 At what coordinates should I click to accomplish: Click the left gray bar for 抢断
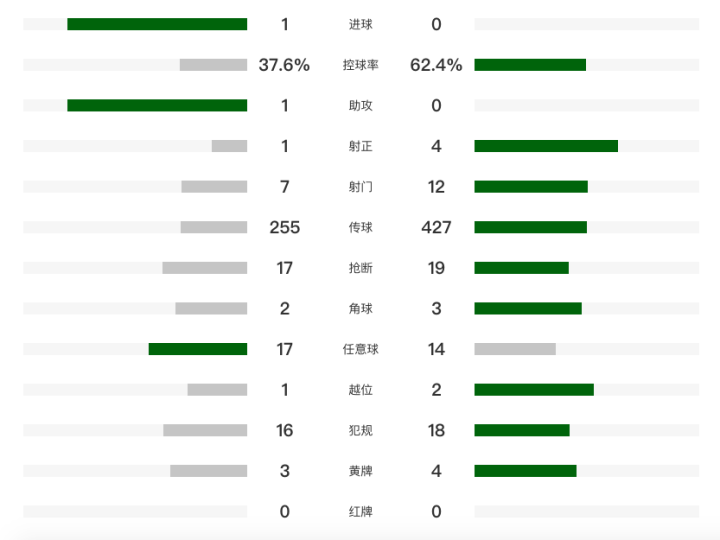205,268
